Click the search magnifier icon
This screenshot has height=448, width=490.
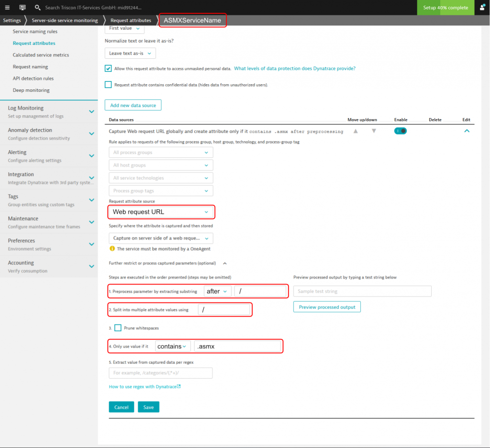pyautogui.click(x=37, y=7)
